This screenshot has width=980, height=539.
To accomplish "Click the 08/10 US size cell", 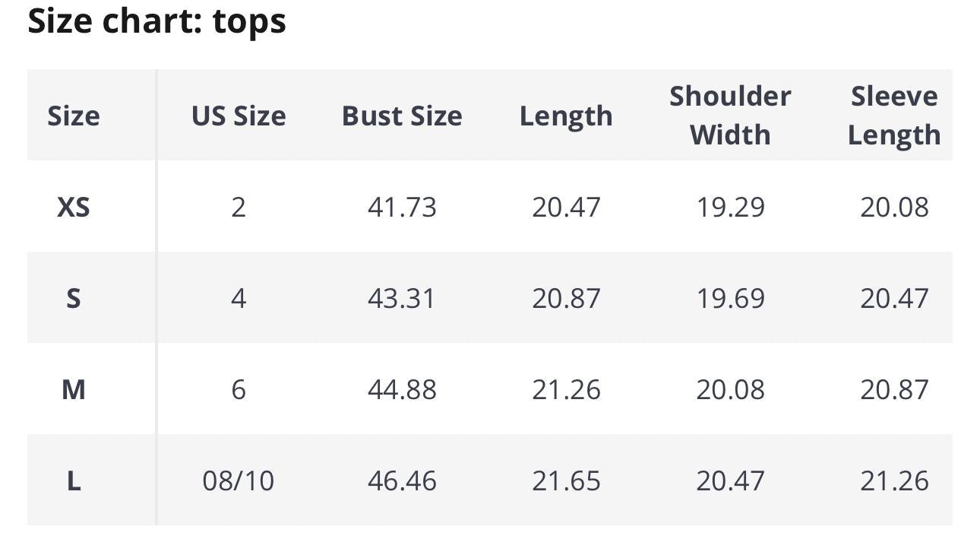I will point(239,480).
